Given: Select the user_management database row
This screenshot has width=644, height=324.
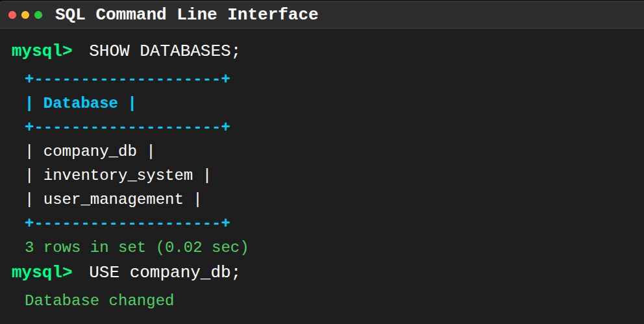Looking at the screenshot, I should coord(114,199).
